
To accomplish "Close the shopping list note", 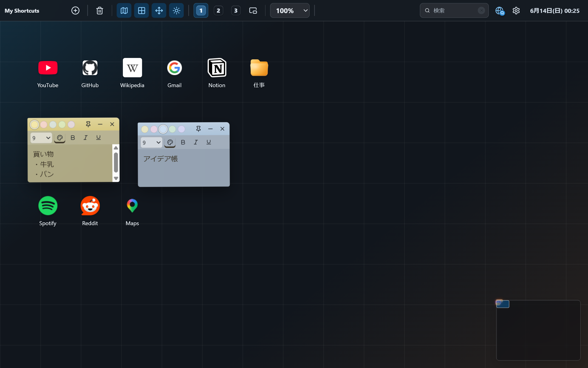I will (112, 124).
